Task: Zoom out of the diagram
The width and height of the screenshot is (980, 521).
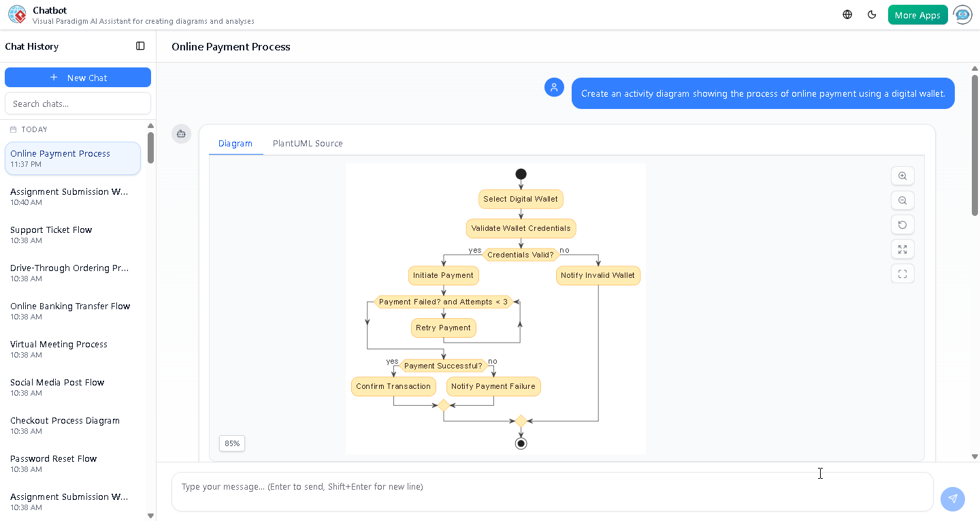Action: (x=902, y=200)
